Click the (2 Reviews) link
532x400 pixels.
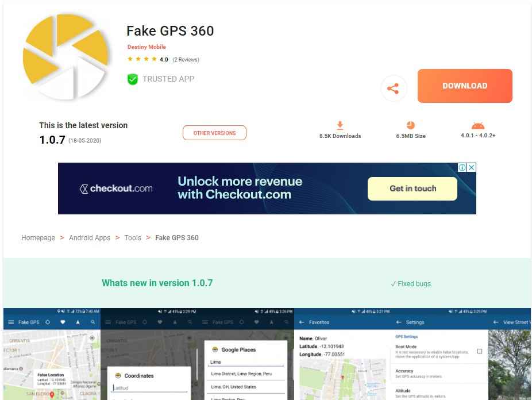(x=186, y=60)
